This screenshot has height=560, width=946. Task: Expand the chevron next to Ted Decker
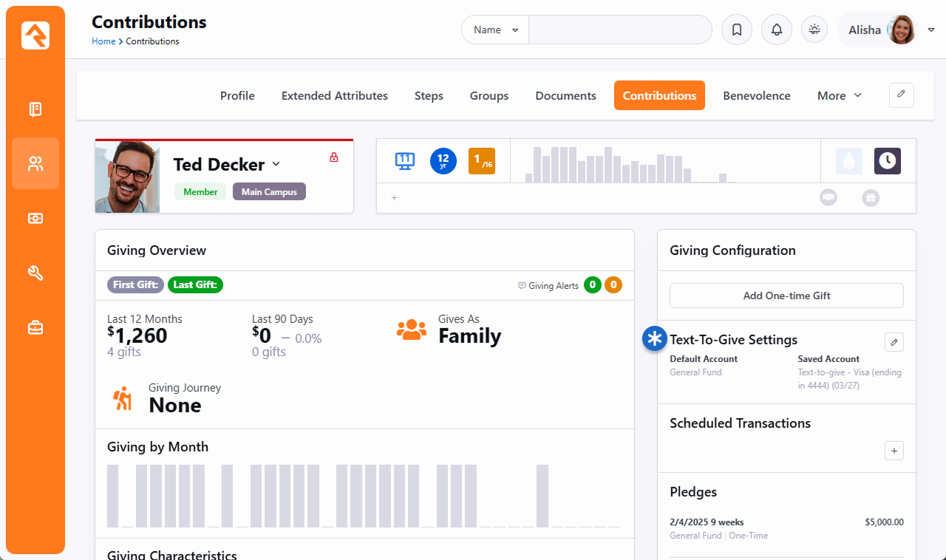click(x=276, y=164)
